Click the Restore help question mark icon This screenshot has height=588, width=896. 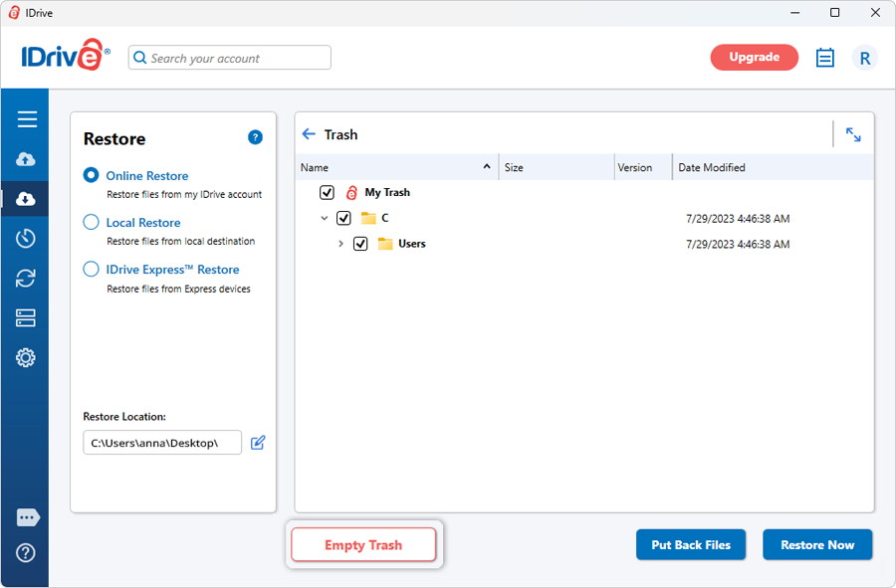coord(255,137)
